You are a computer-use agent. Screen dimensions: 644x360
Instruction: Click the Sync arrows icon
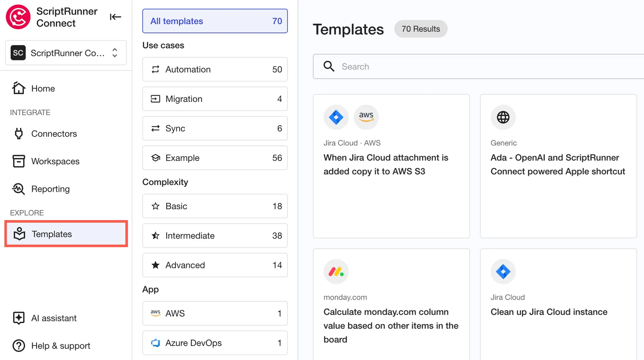155,128
